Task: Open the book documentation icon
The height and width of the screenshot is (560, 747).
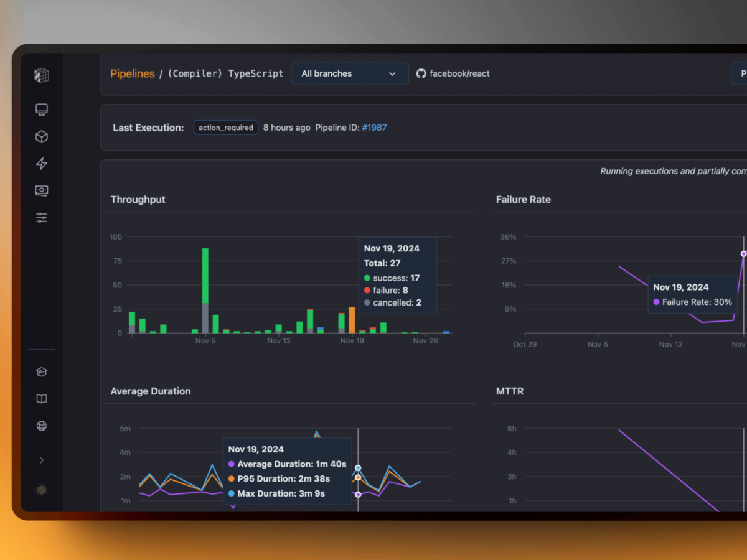Action: click(x=42, y=399)
